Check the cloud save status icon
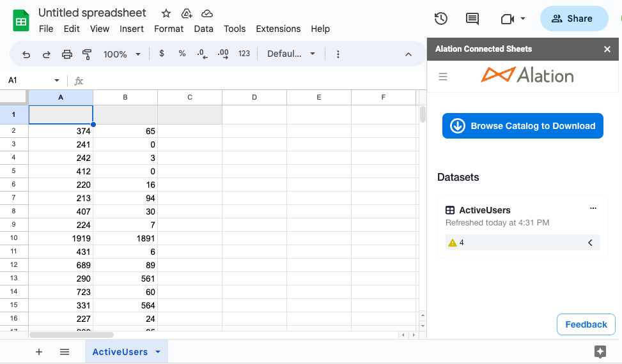Screen dimensions: 622x364 coord(207,13)
